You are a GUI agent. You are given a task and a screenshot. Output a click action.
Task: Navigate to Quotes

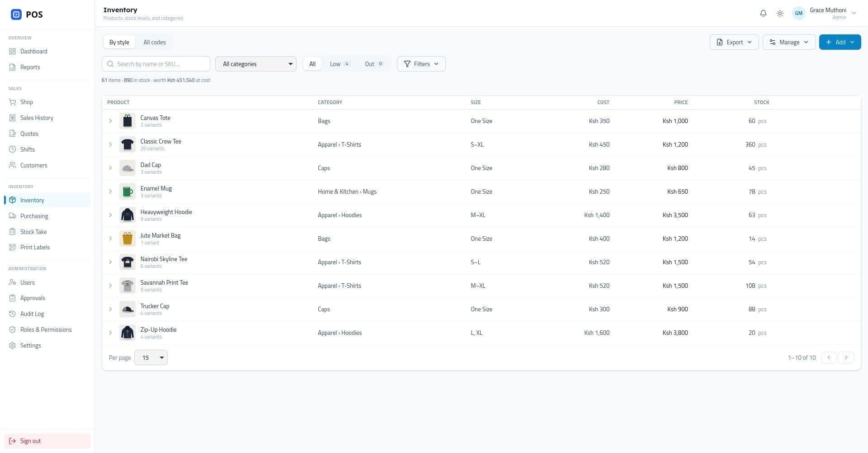(47, 134)
